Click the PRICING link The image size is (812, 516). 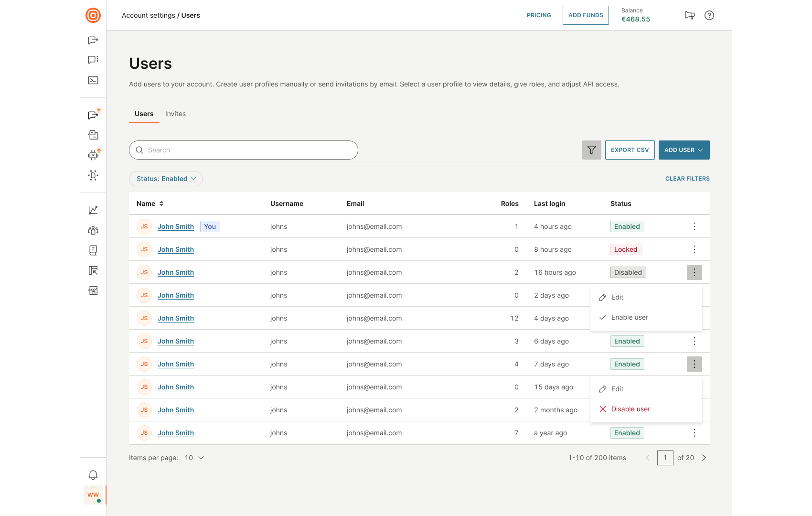539,15
